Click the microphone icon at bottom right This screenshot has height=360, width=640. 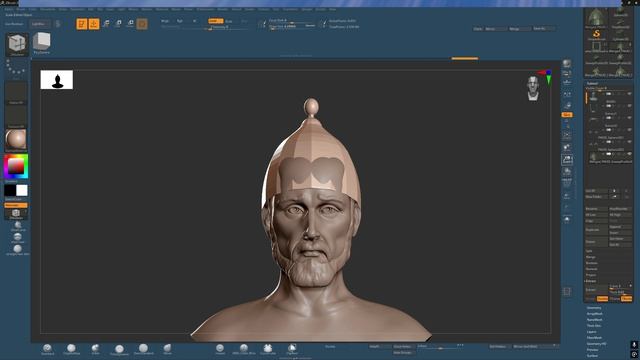[x=634, y=345]
